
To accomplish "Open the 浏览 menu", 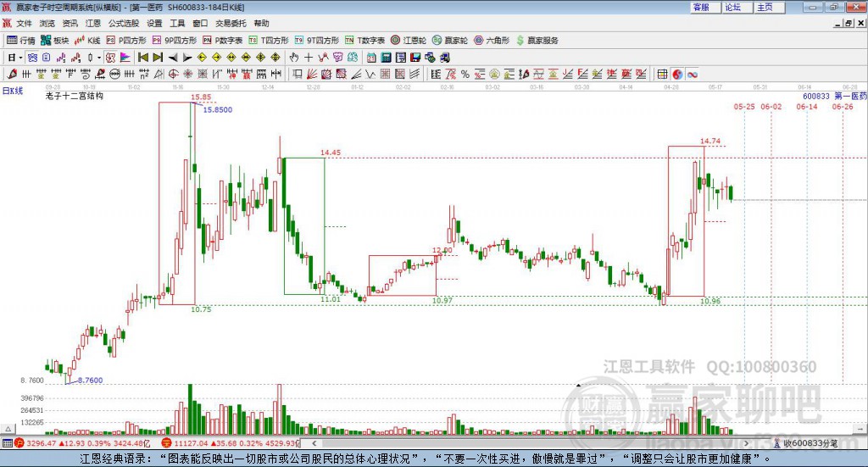I will click(47, 23).
